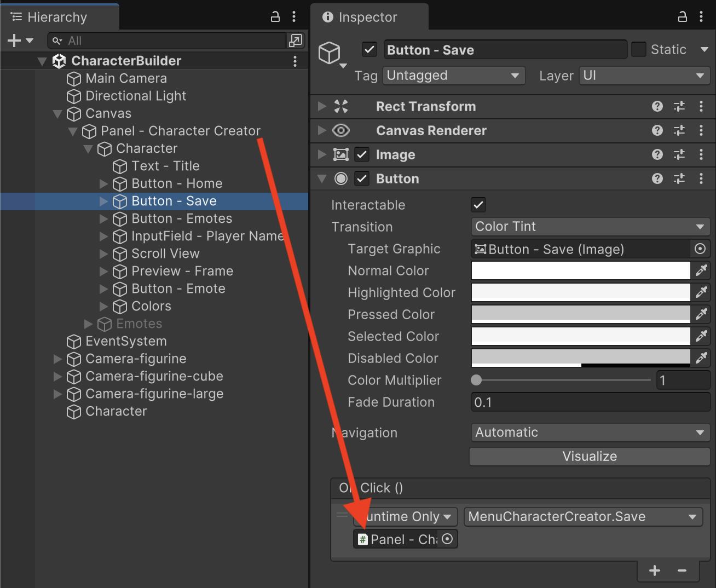Click the Pressed Color swatch
This screenshot has width=716, height=588.
(580, 314)
